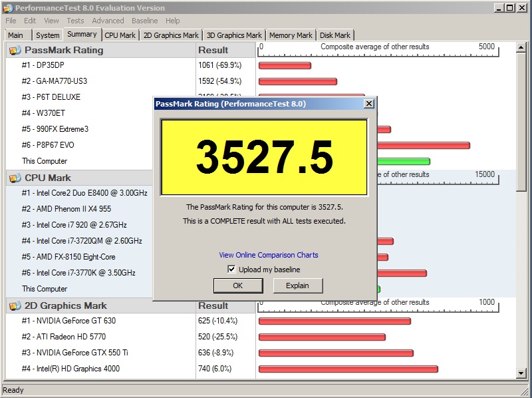Open View Online Comparison Charts link
532x398 pixels.
269,255
